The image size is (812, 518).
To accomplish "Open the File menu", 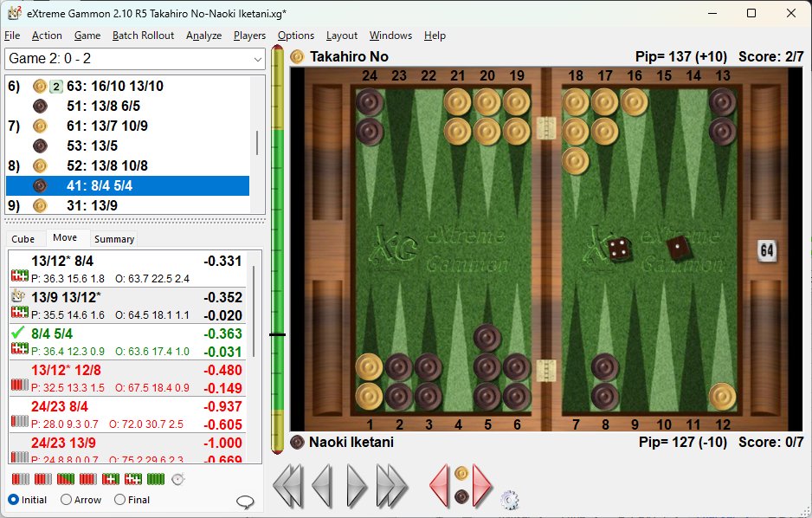I will [12, 36].
